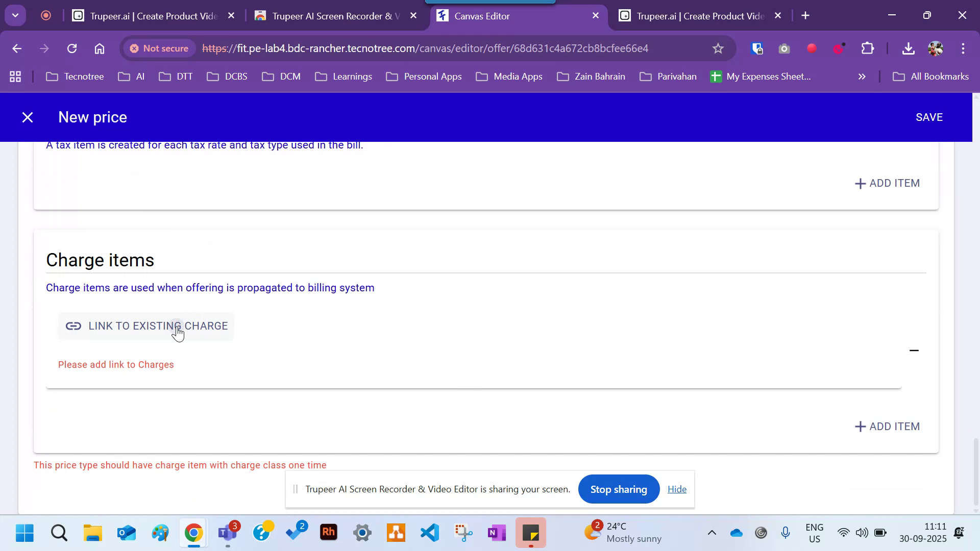This screenshot has width=980, height=551.
Task: Click the link icon next to LINK TO EXISTING CHARGE
Action: pyautogui.click(x=73, y=326)
